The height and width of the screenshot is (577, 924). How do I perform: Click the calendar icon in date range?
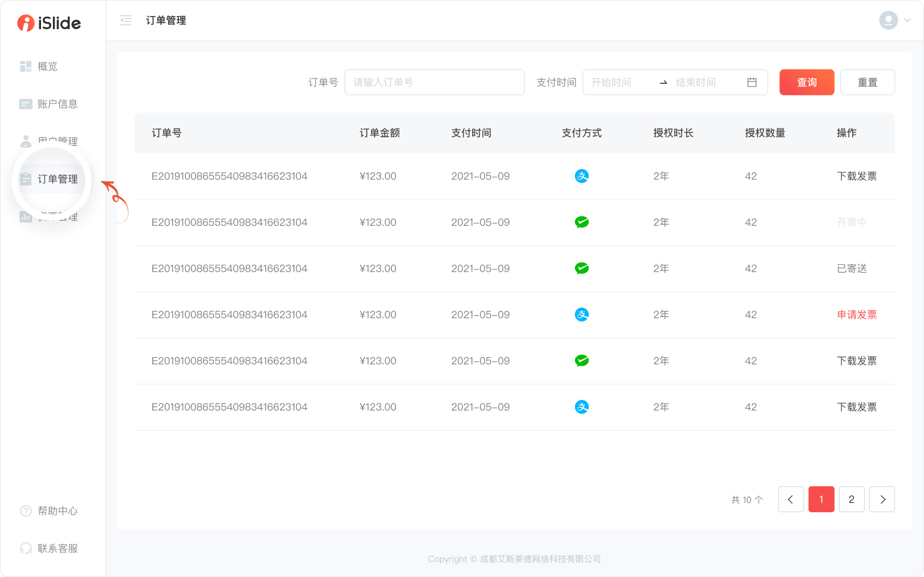pos(752,83)
